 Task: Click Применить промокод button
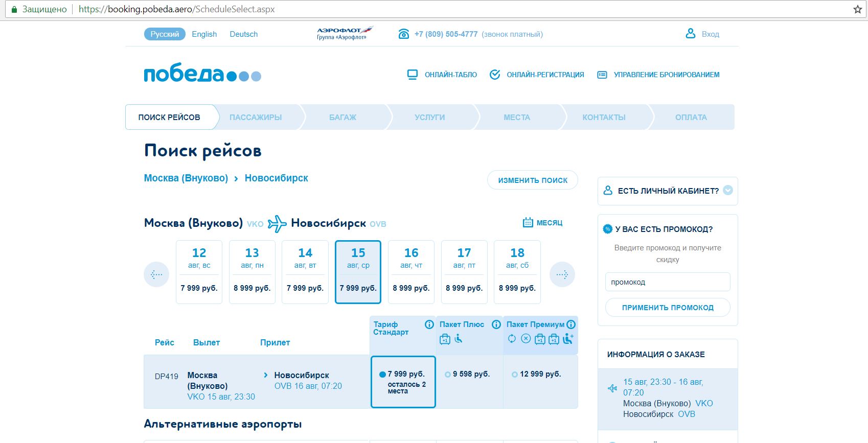tap(667, 307)
